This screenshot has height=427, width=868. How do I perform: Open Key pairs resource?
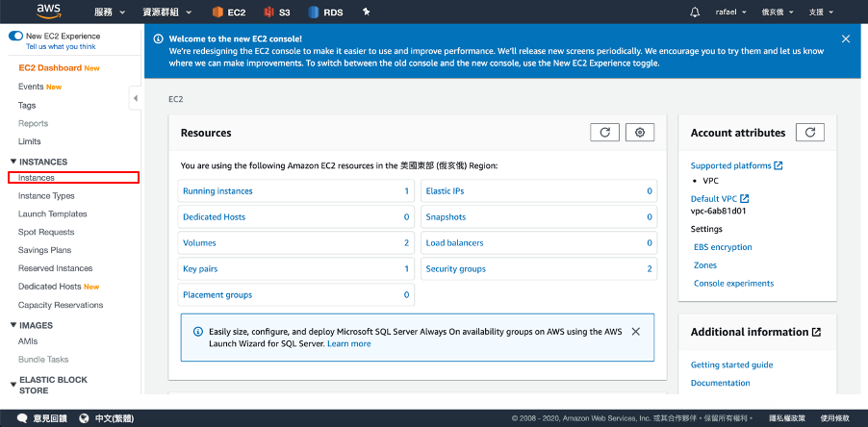[x=295, y=269]
